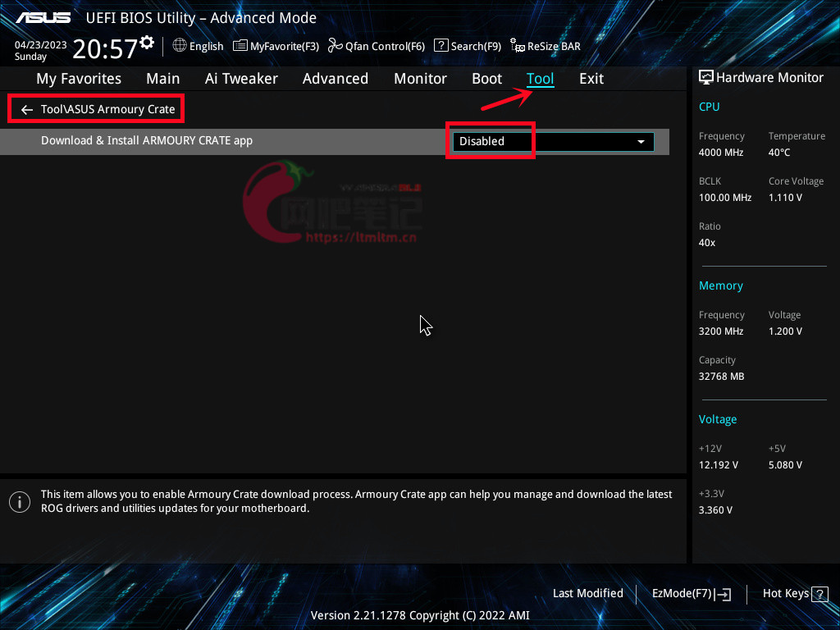This screenshot has height=630, width=840.
Task: Switch to the Advanced tab
Action: [x=336, y=79]
